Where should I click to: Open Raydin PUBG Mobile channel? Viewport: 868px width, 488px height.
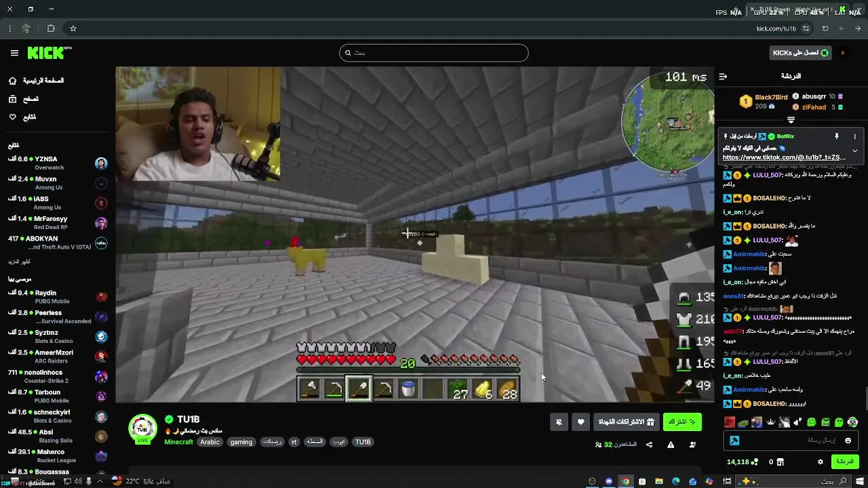click(x=58, y=297)
